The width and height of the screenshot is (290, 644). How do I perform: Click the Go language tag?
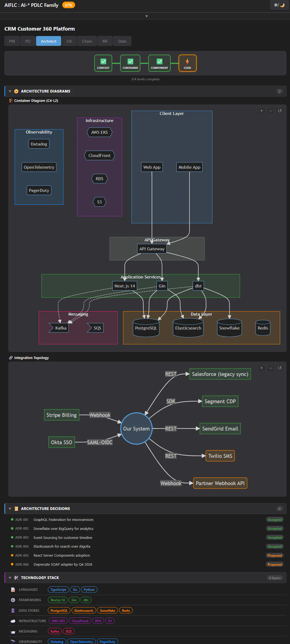(75, 590)
